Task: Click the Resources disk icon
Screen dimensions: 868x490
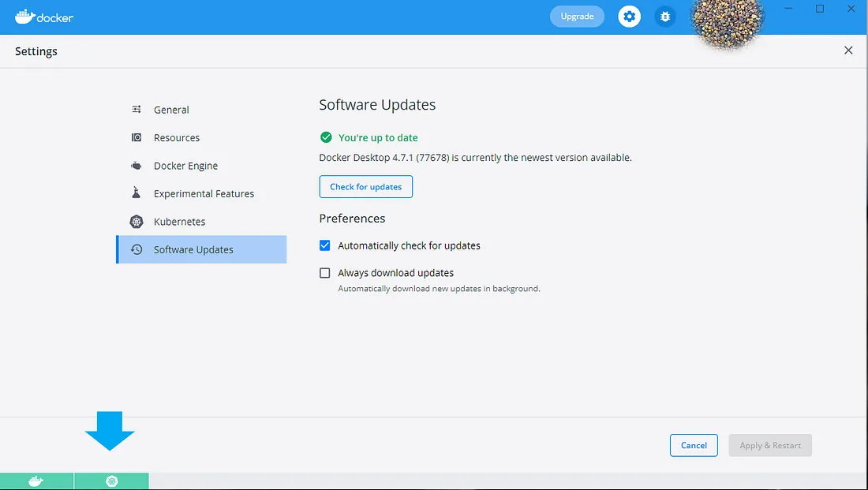Action: click(137, 137)
